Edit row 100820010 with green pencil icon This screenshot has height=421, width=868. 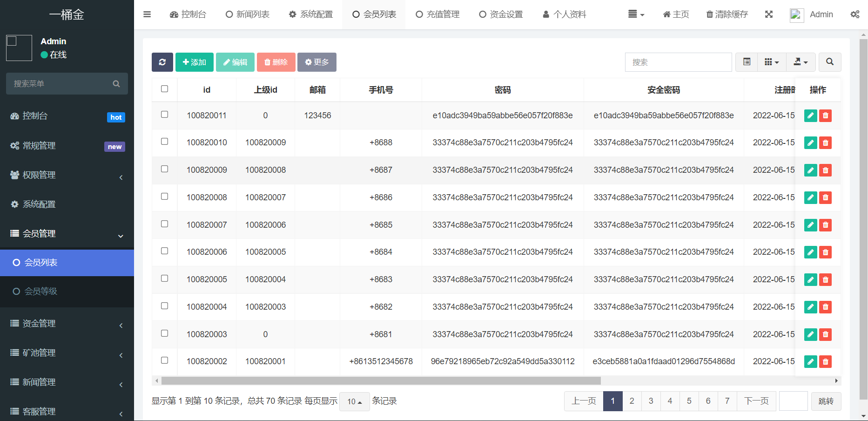(x=811, y=143)
